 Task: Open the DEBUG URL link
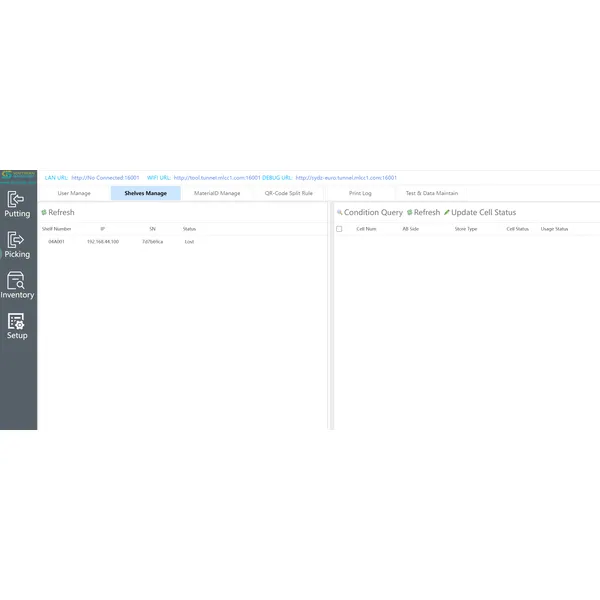tap(346, 177)
